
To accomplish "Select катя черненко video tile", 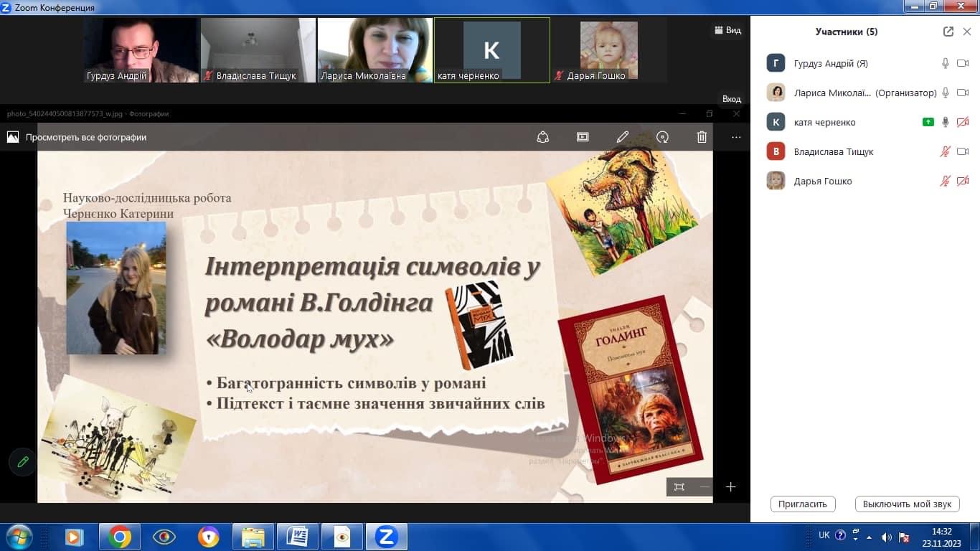I will [x=492, y=50].
